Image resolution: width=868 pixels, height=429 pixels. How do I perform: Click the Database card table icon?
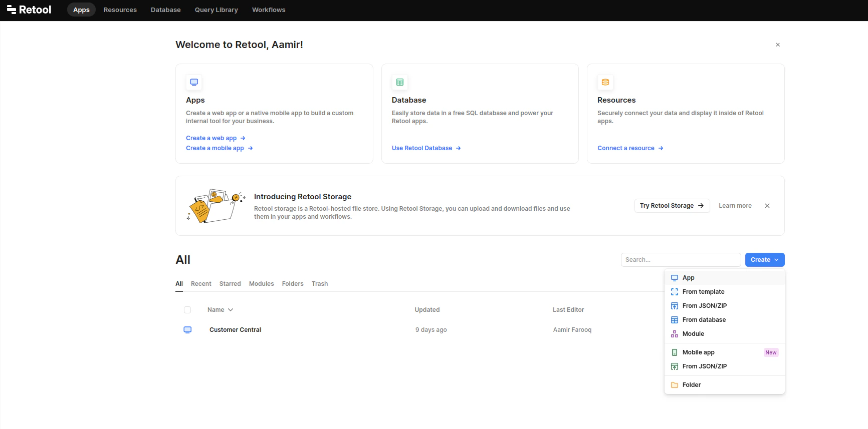[x=400, y=82]
